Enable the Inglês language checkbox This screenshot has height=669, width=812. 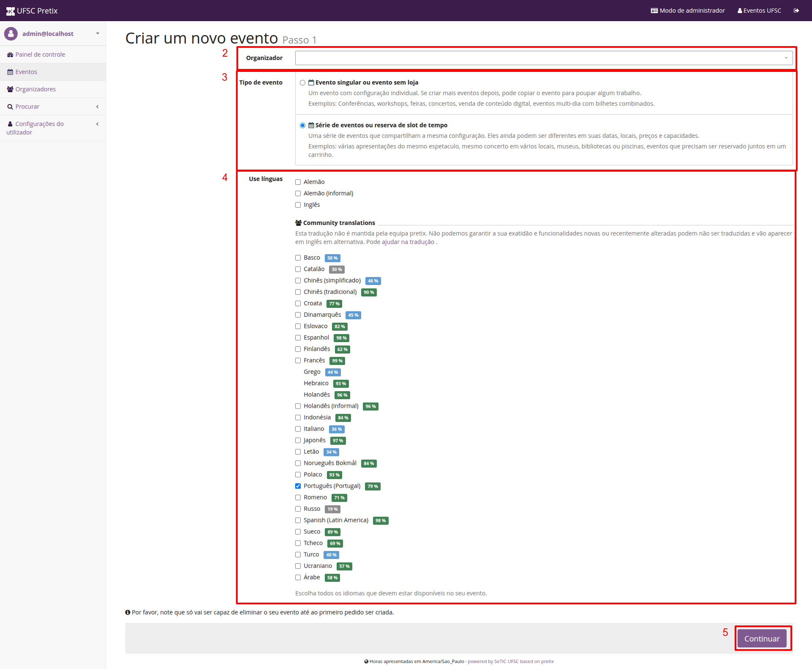[x=298, y=205]
